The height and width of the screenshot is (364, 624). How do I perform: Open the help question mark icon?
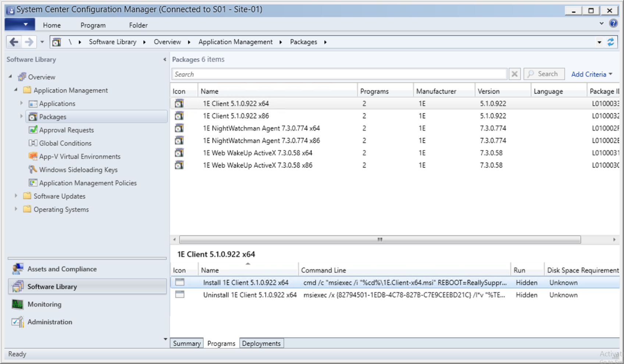613,24
